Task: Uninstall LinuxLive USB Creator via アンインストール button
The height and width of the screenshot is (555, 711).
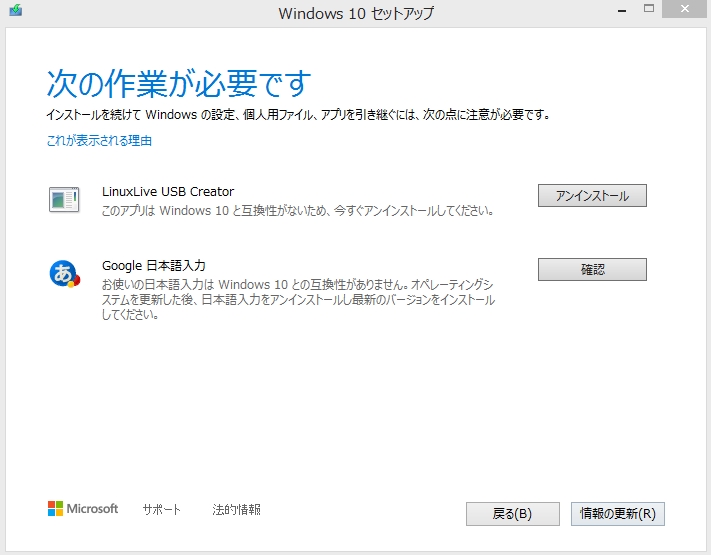Action: pos(592,195)
